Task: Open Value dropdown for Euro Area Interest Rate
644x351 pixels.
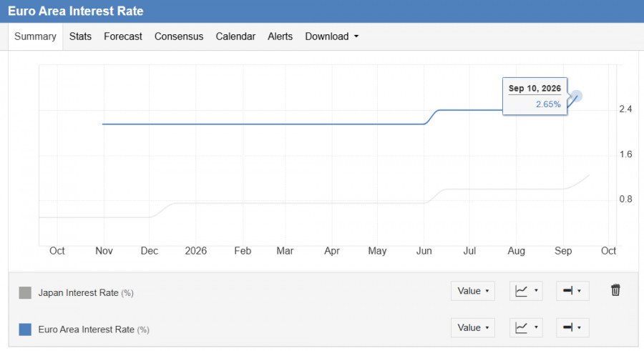Action: [x=473, y=327]
